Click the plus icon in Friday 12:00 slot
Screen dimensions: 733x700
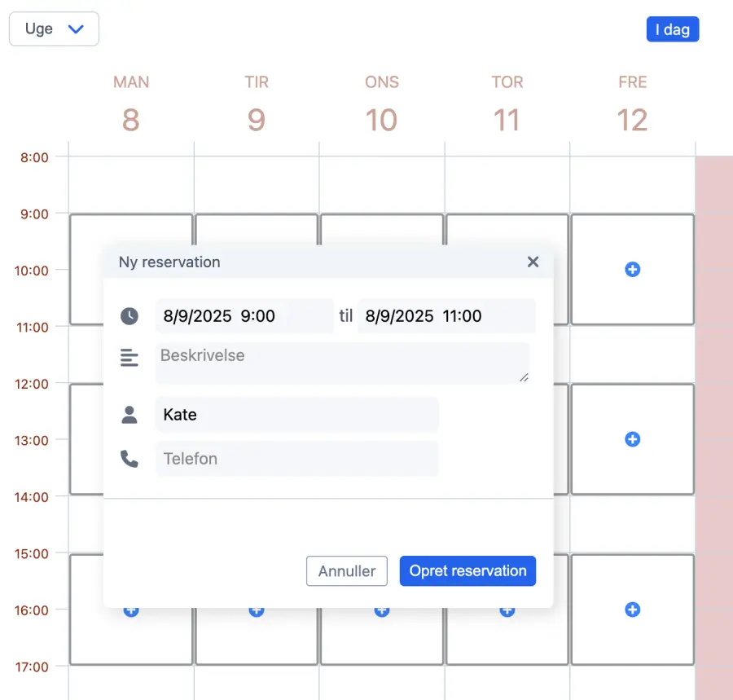pyautogui.click(x=632, y=439)
